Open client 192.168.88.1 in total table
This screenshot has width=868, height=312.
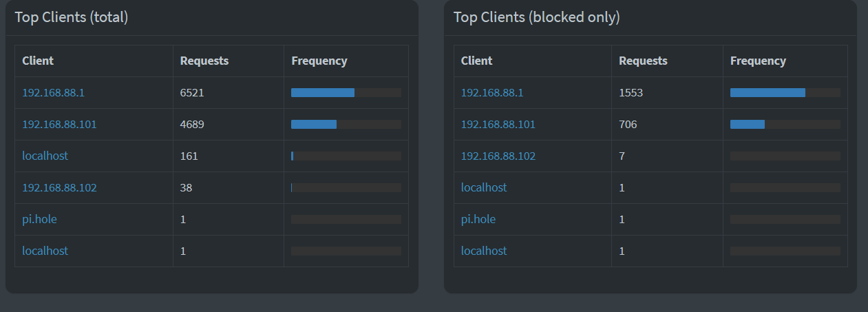pos(53,92)
